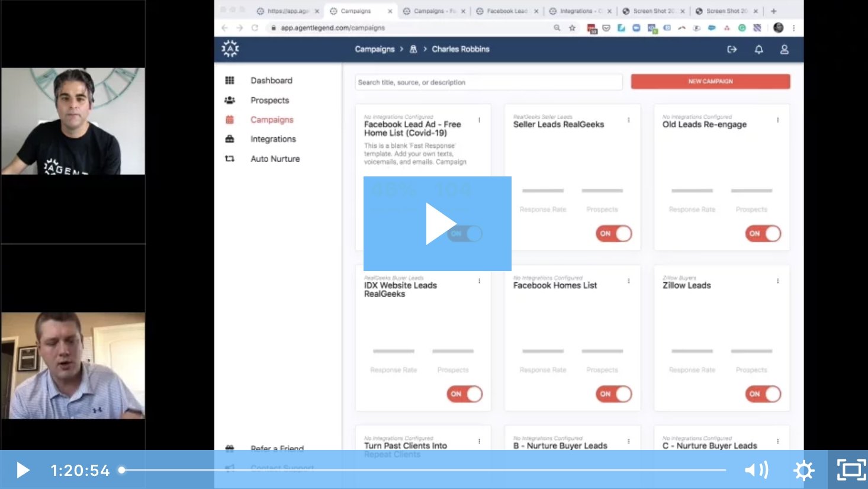
Task: Open Integrations menu item
Action: point(273,139)
